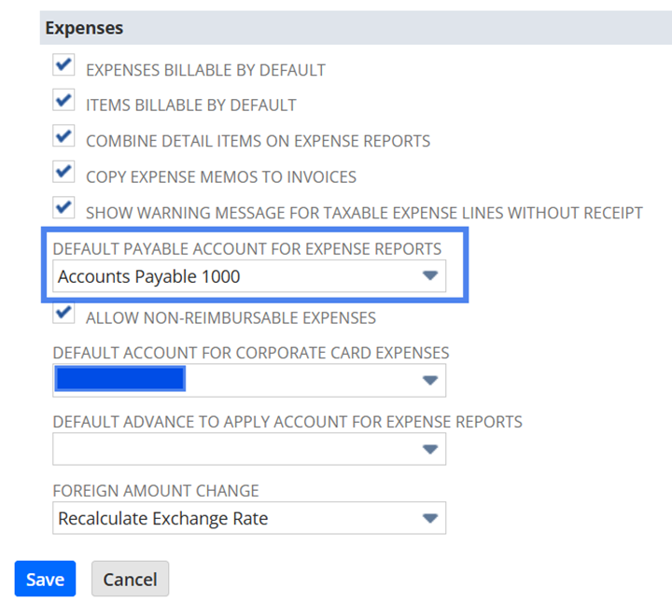
Task: Toggle Items Billable by Default checkbox
Action: 63,103
